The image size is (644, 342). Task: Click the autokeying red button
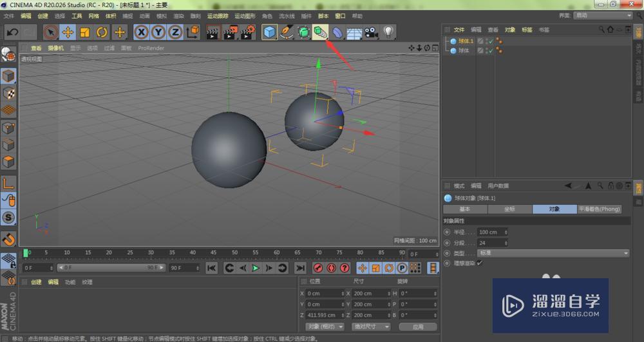(331, 268)
